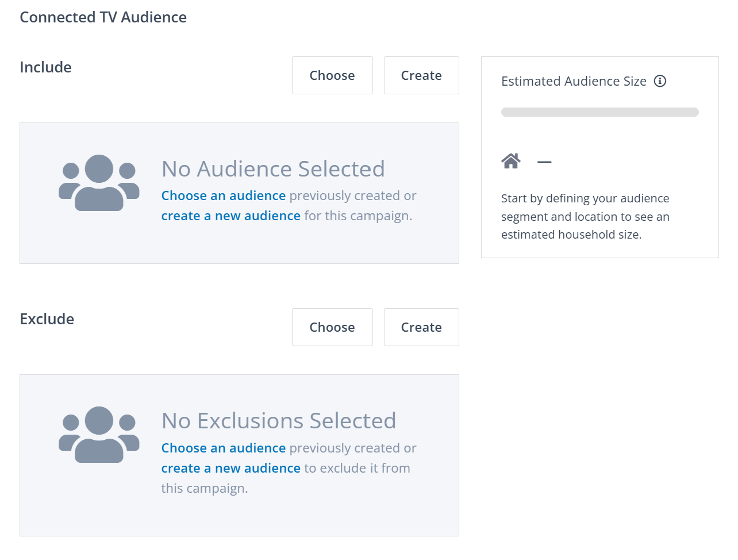738x560 pixels.
Task: Select the 'Exclude' section heading
Action: click(x=47, y=319)
